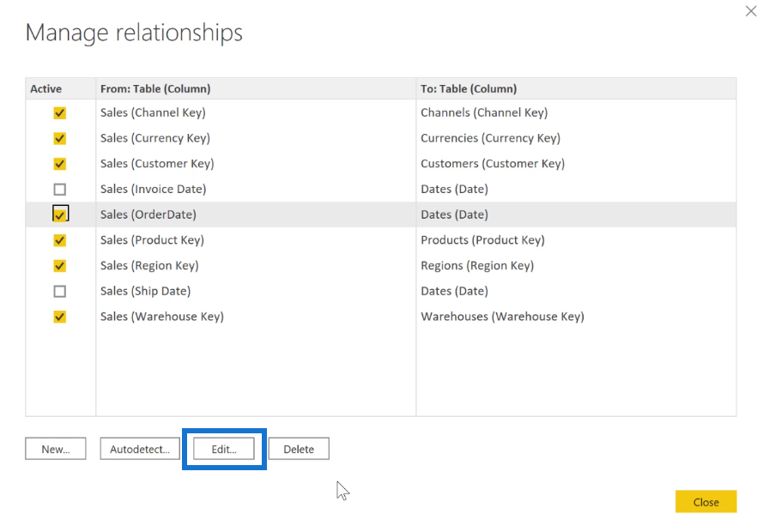The width and height of the screenshot is (763, 532).
Task: Enable the Sales (Ship Date) relationship checkbox
Action: [x=60, y=291]
